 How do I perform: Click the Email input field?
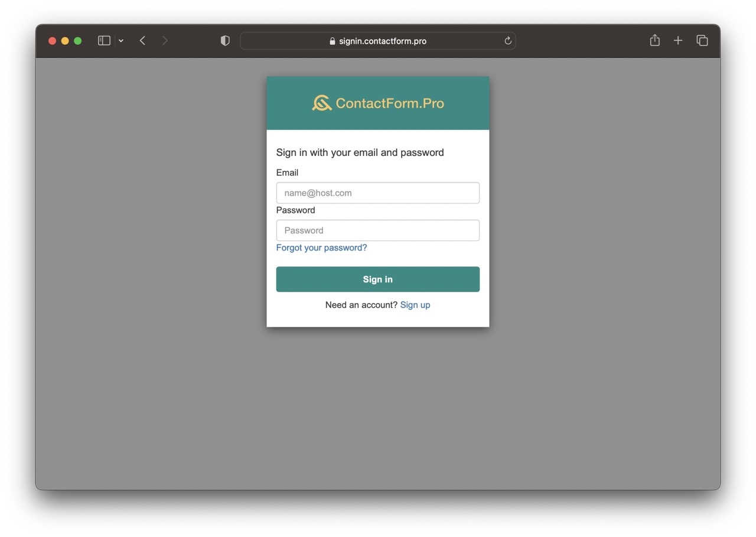pos(377,193)
